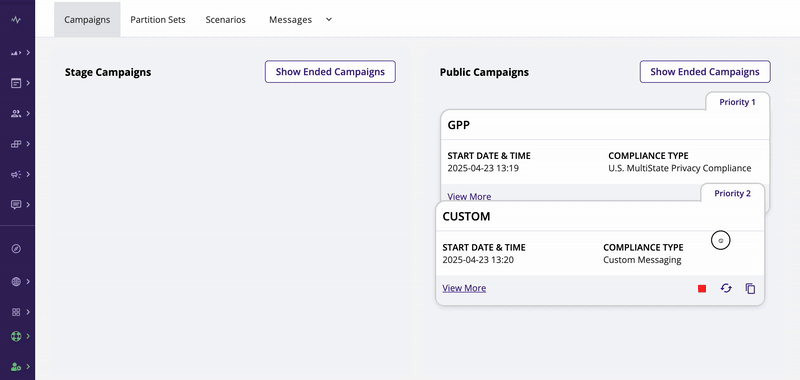Screen dimensions: 800x380
Task: Switch to the Campaigns tab
Action: pyautogui.click(x=87, y=20)
